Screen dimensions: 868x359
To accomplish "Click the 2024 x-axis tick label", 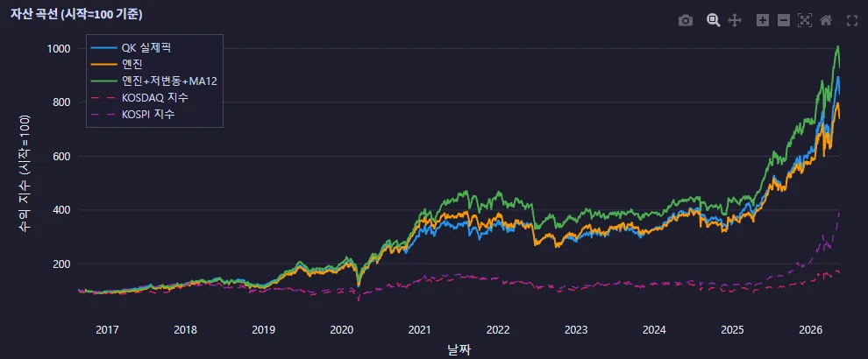I will coord(654,330).
